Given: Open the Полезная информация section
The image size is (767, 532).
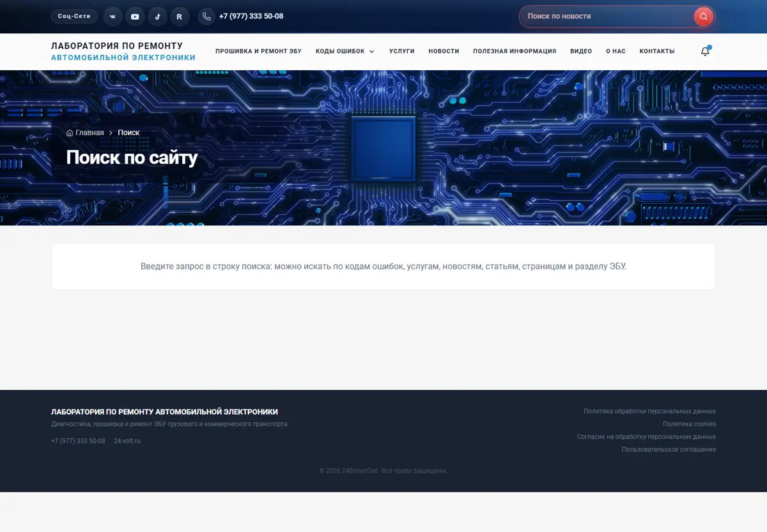Looking at the screenshot, I should pos(515,51).
